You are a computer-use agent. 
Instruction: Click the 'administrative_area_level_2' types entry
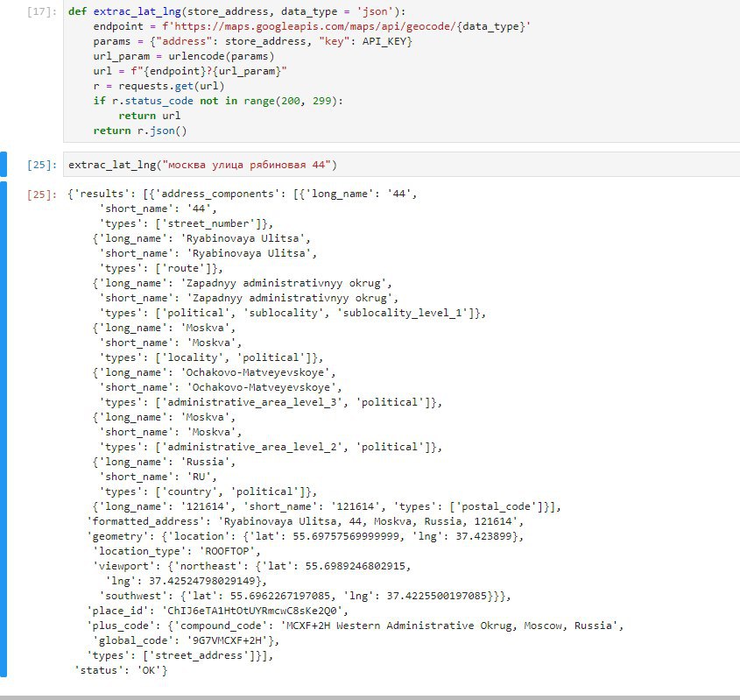252,447
